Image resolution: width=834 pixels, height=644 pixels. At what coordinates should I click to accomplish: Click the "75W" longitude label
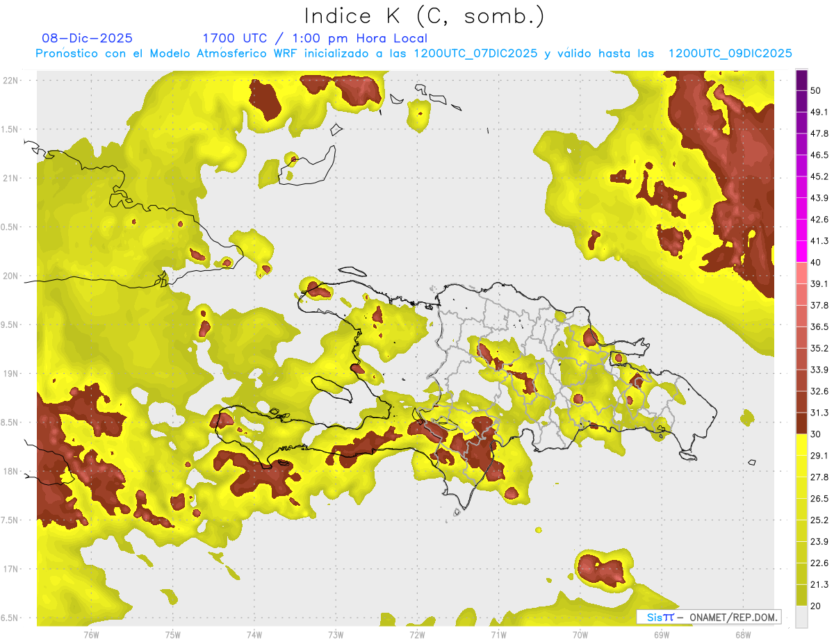tap(173, 634)
